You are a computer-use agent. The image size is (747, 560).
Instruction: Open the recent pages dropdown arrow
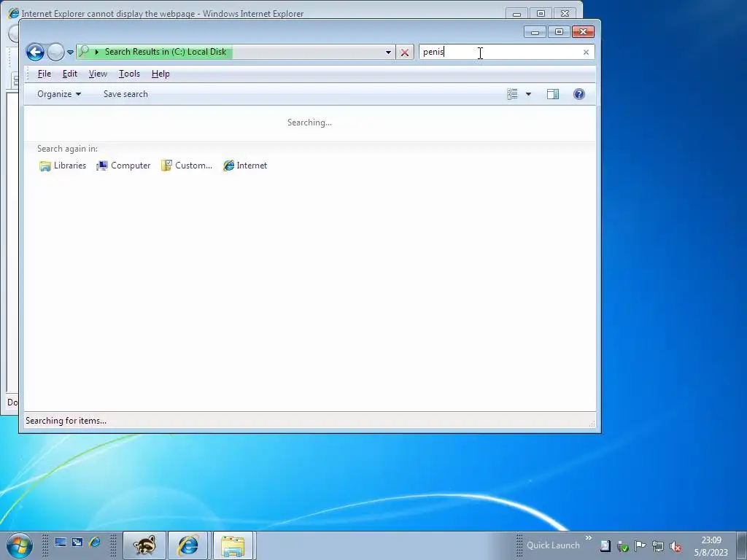pyautogui.click(x=70, y=52)
